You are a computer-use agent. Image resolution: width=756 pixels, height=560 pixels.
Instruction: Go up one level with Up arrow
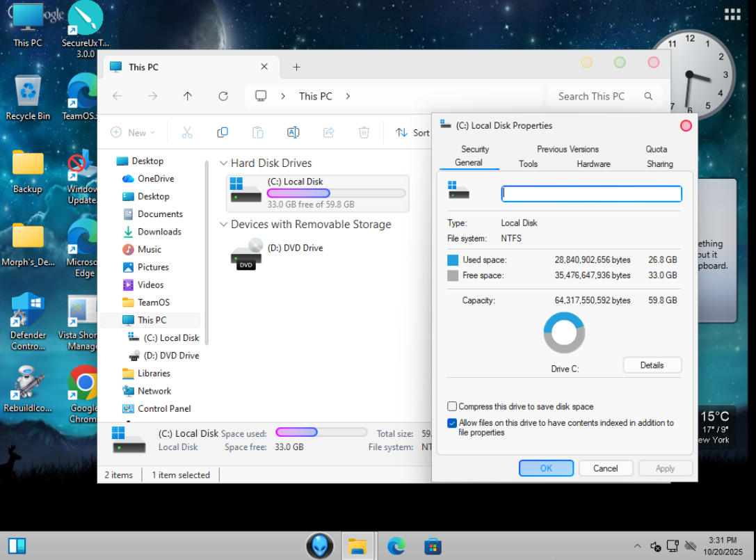188,96
